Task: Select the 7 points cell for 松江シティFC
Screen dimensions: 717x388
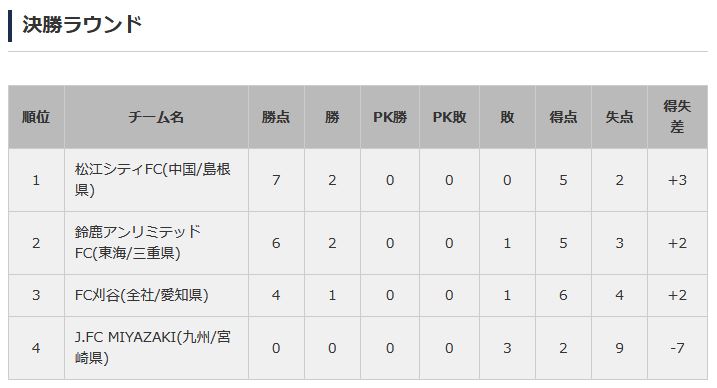Action: point(276,180)
